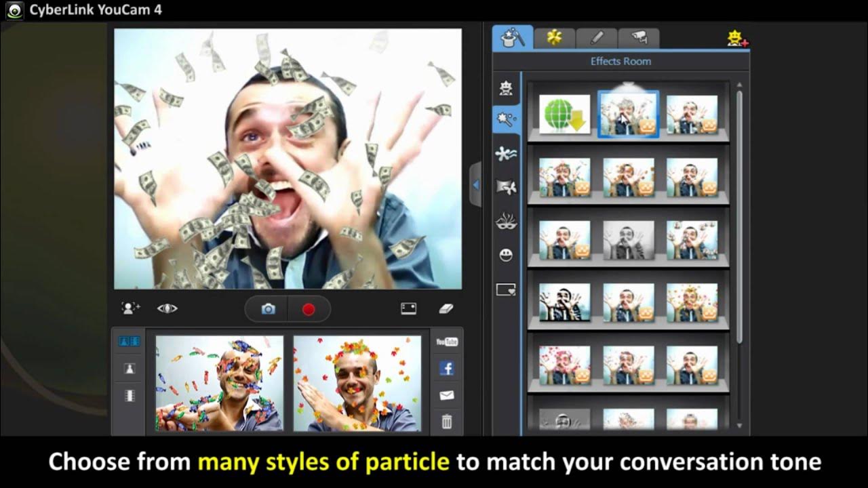Image resolution: width=868 pixels, height=488 pixels.
Task: Show only videos with the filmstrip icon
Action: coord(129,396)
